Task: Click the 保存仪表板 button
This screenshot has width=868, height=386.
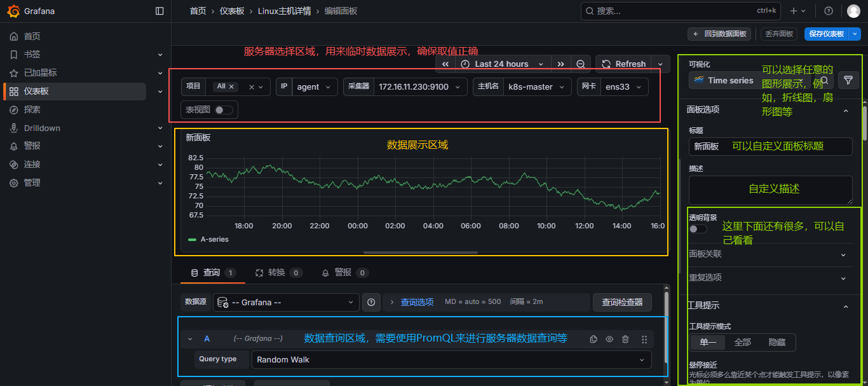Action: 826,34
